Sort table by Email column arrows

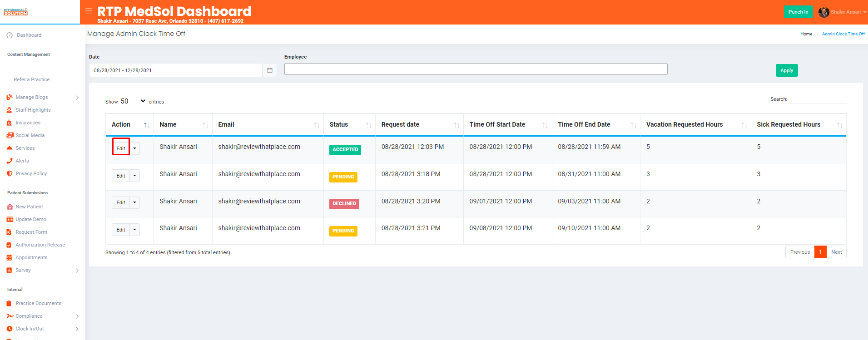(x=317, y=125)
